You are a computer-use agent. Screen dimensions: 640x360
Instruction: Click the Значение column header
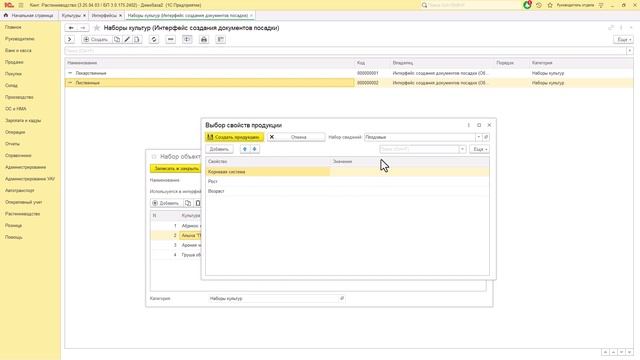[409, 162]
